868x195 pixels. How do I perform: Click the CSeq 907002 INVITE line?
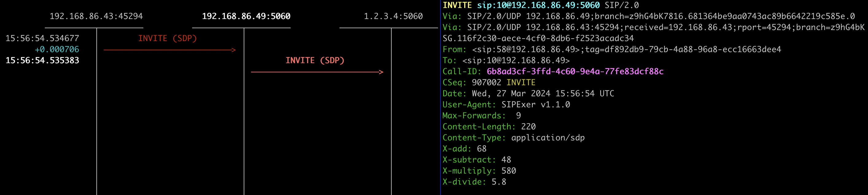point(489,82)
